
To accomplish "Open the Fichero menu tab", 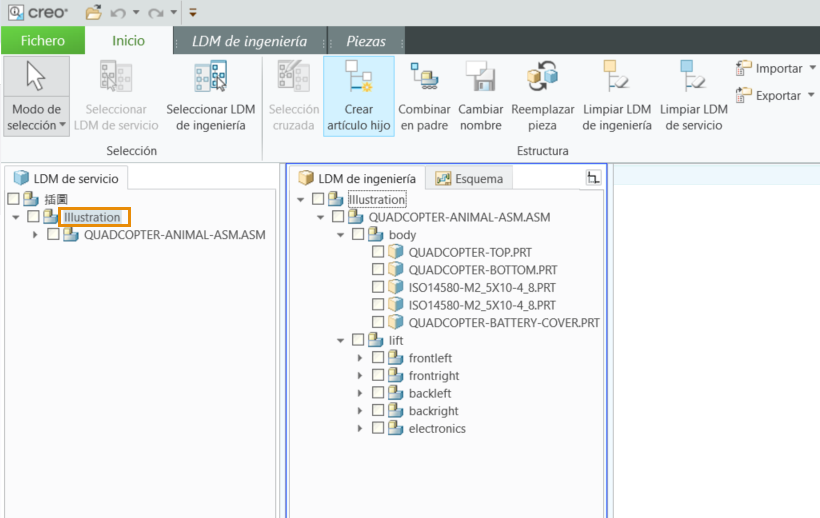I will (x=43, y=41).
